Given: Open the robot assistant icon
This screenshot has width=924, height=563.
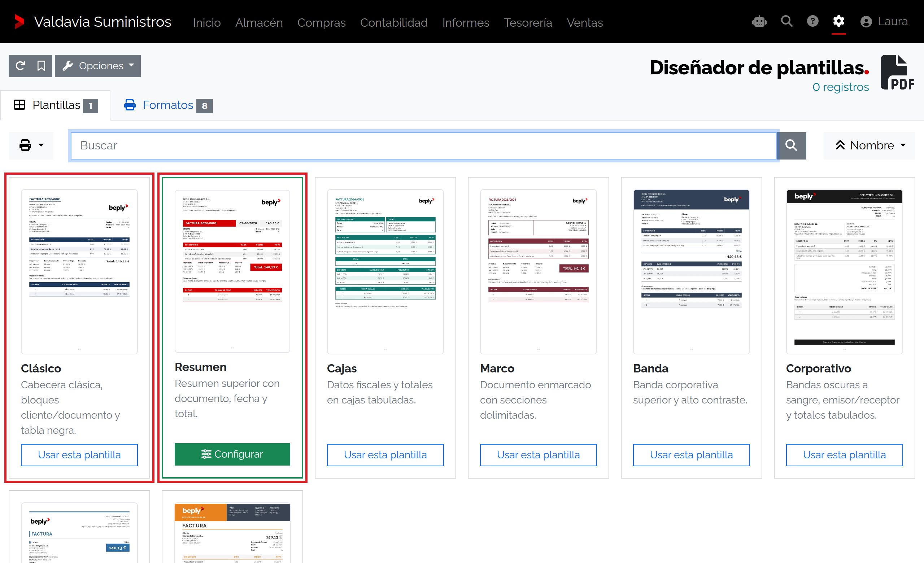Looking at the screenshot, I should pos(759,21).
